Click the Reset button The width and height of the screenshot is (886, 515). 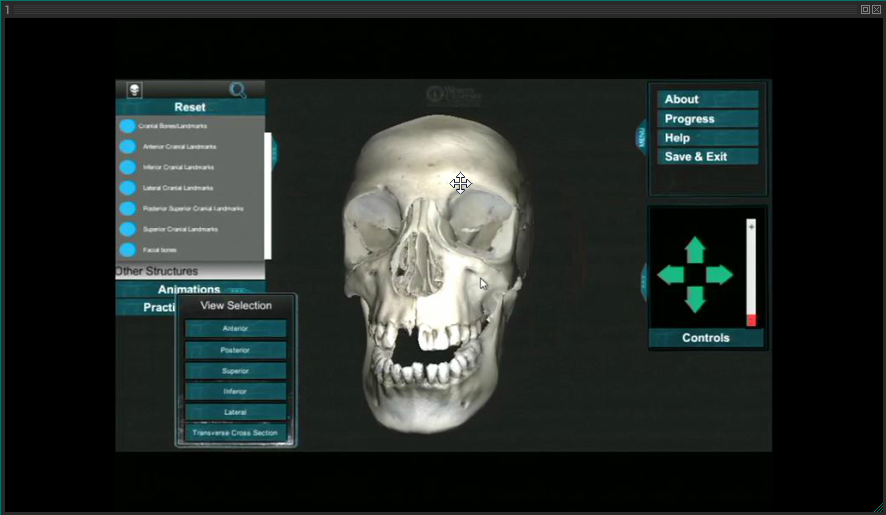190,107
